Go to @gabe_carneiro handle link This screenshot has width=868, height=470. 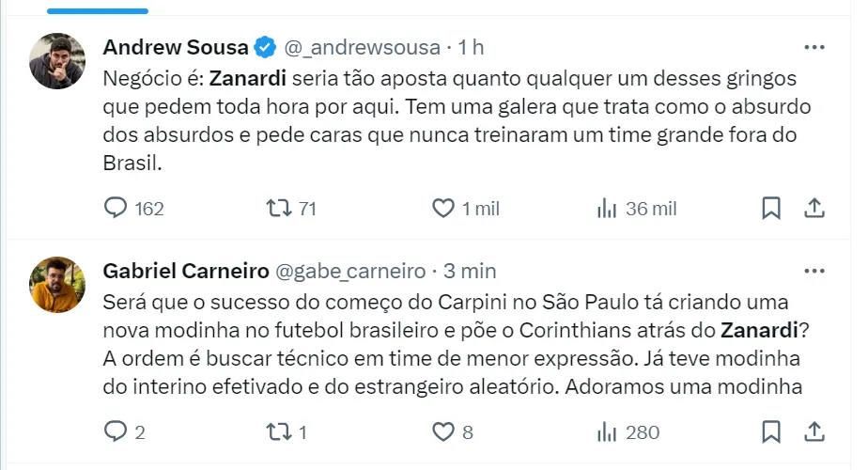tap(349, 271)
